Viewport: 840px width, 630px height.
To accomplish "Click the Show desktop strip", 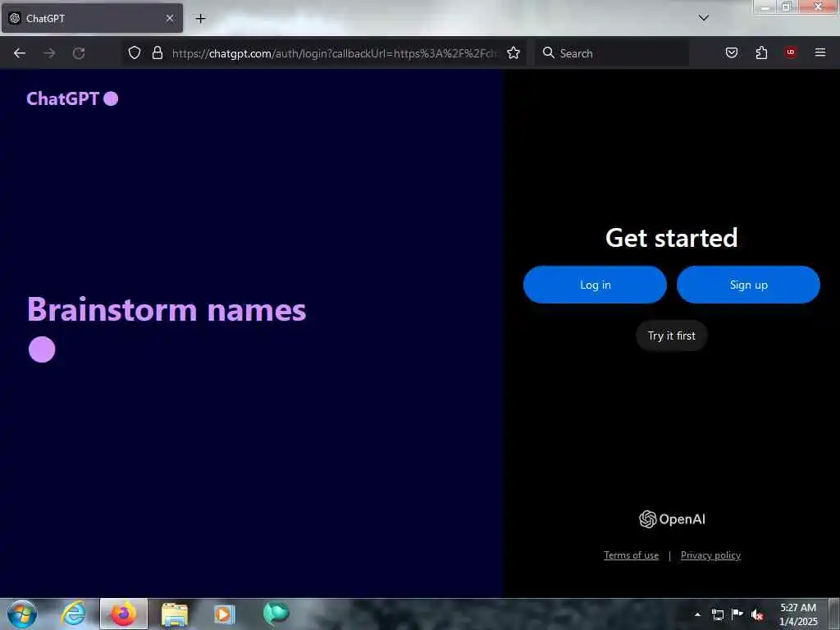I will click(834, 614).
